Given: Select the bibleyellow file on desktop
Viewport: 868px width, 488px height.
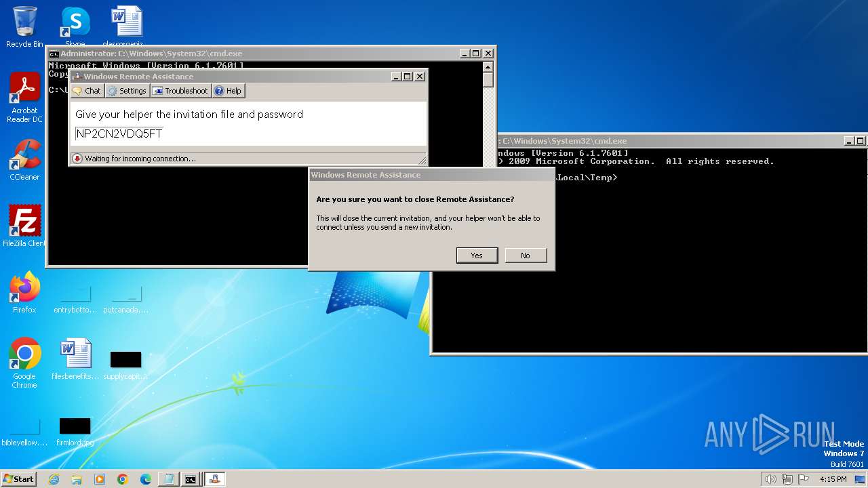Looking at the screenshot, I should coord(24,431).
